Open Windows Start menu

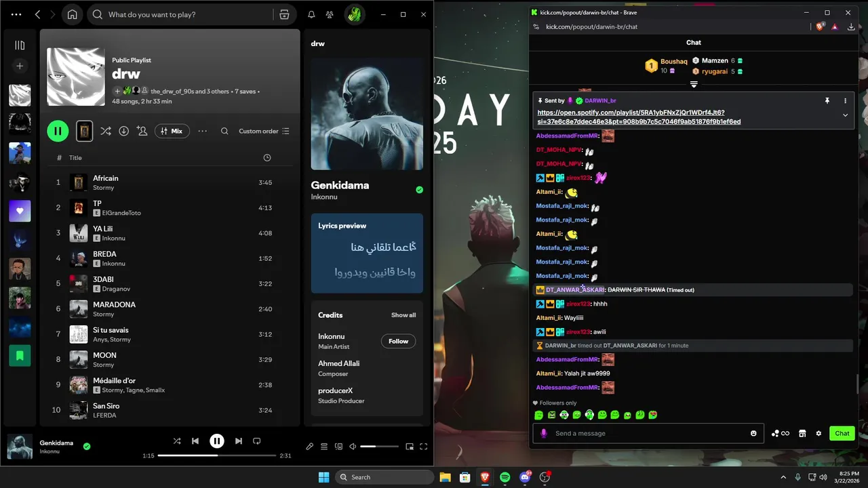pos(323,477)
